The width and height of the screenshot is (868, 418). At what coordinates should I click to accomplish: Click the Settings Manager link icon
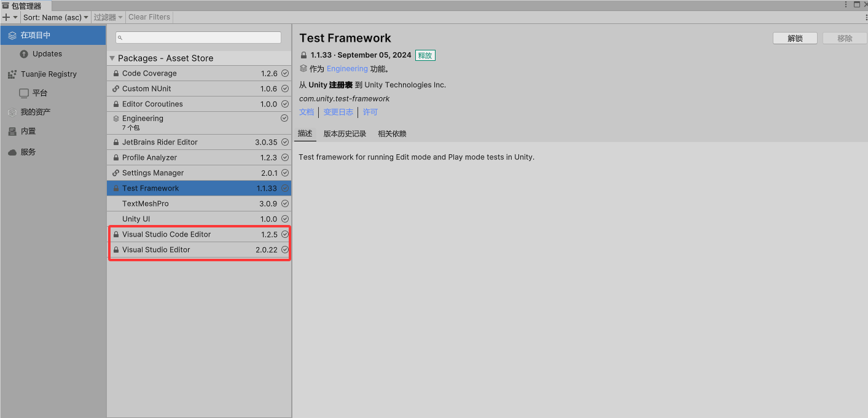pyautogui.click(x=116, y=173)
